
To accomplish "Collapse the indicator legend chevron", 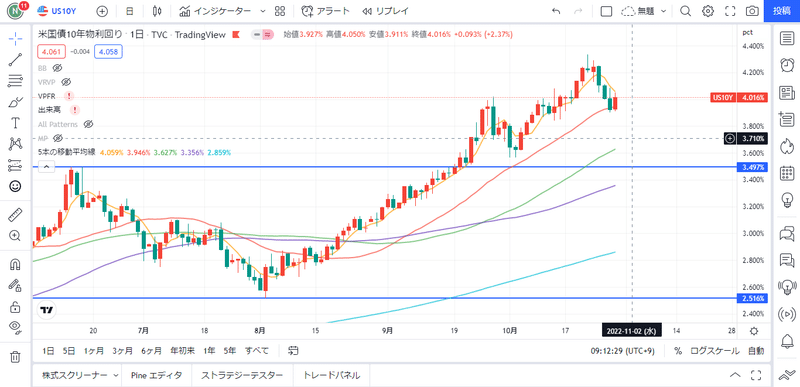I will (46, 166).
